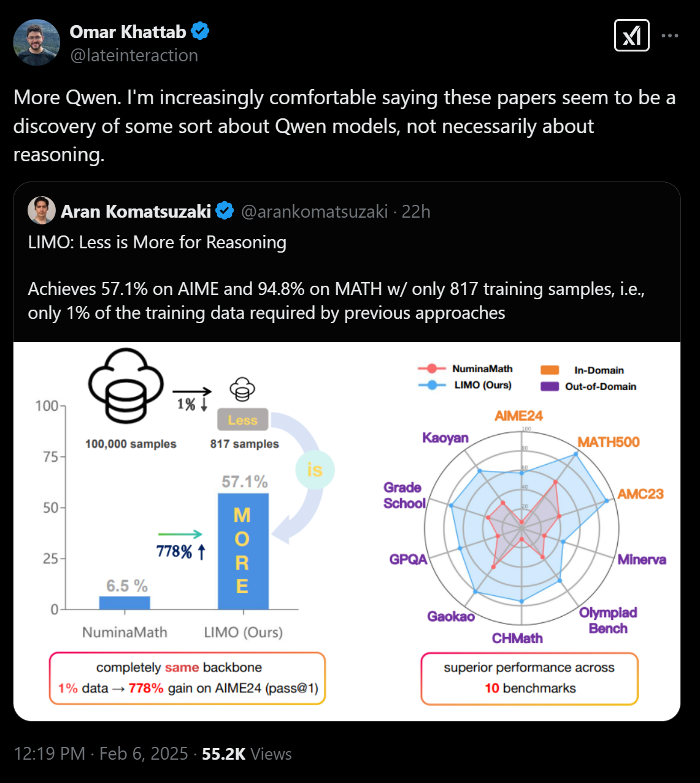
Task: Click Omar Khattab's profile avatar
Action: tap(37, 42)
